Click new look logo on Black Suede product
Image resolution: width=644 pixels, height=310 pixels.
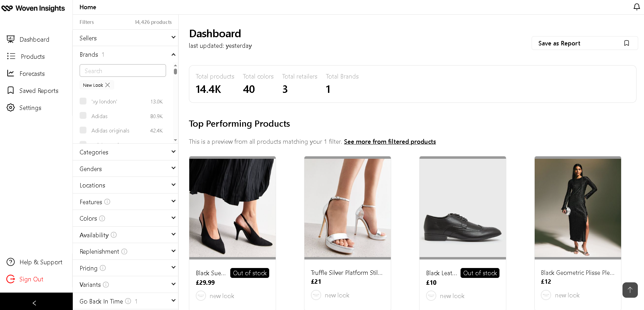[x=201, y=296]
